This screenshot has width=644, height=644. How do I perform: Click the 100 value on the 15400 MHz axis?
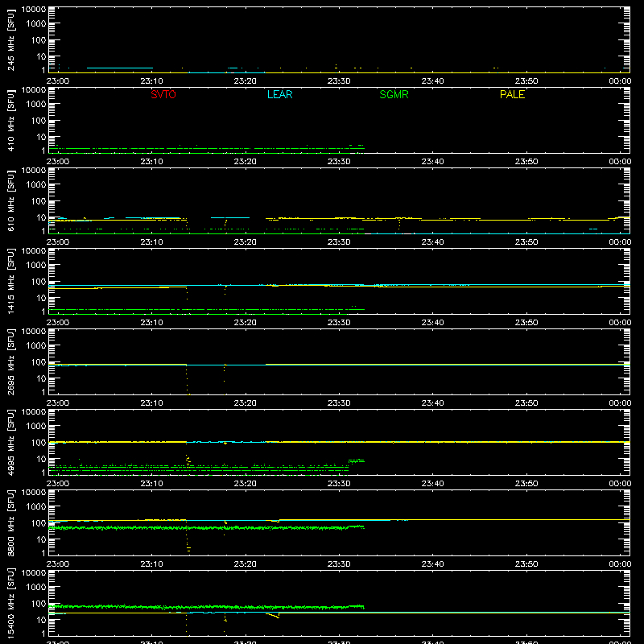(x=39, y=603)
